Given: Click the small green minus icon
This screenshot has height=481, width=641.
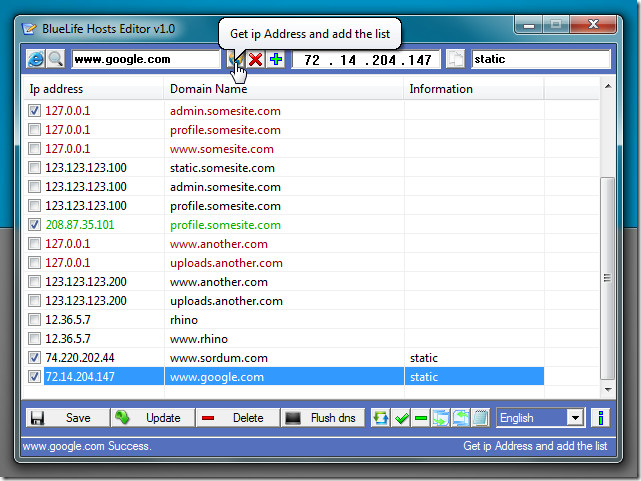Looking at the screenshot, I should pyautogui.click(x=421, y=418).
